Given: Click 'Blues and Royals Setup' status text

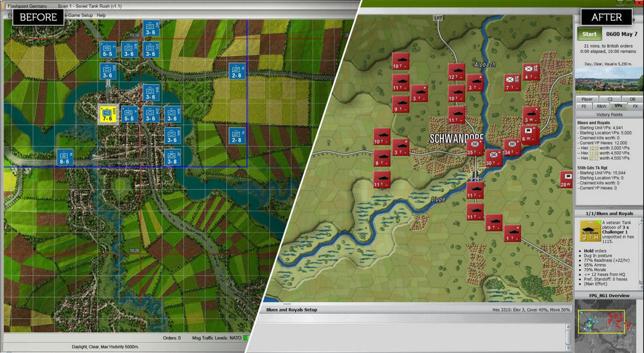Looking at the screenshot, I should pos(292,310).
